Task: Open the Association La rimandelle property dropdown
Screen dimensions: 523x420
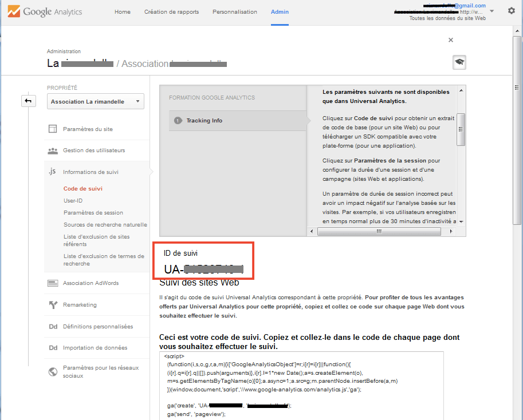Action: tap(95, 102)
